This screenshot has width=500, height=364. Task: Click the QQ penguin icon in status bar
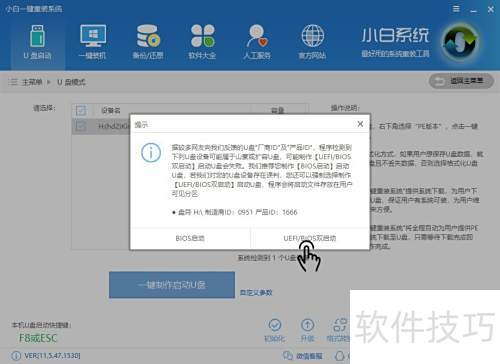coord(339,356)
